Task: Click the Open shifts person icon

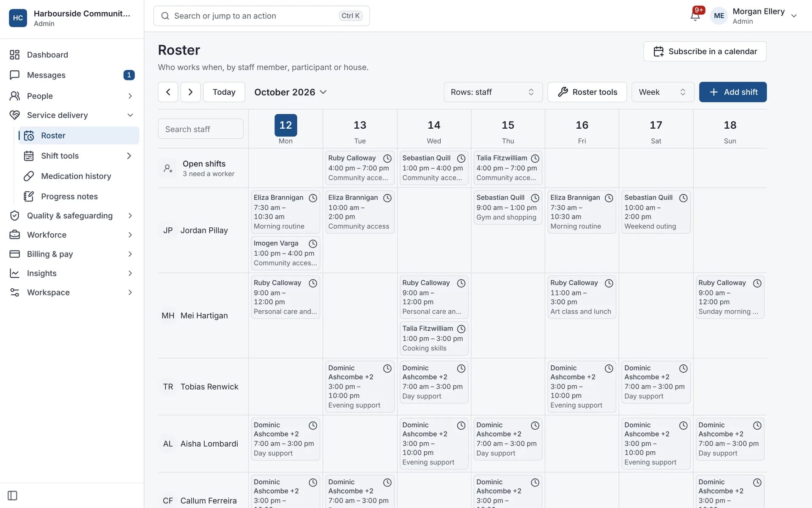Action: pyautogui.click(x=168, y=168)
